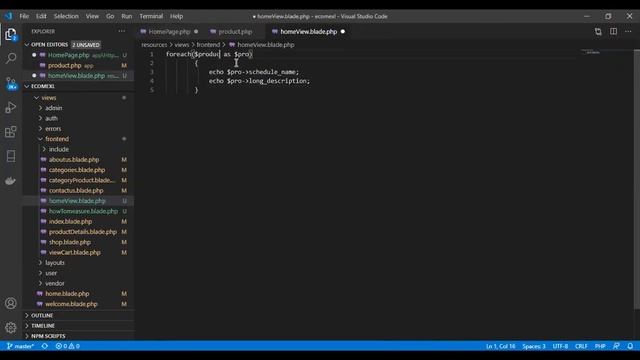Open editor more actions ellipsis
640x360 pixels.
pyautogui.click(x=628, y=31)
